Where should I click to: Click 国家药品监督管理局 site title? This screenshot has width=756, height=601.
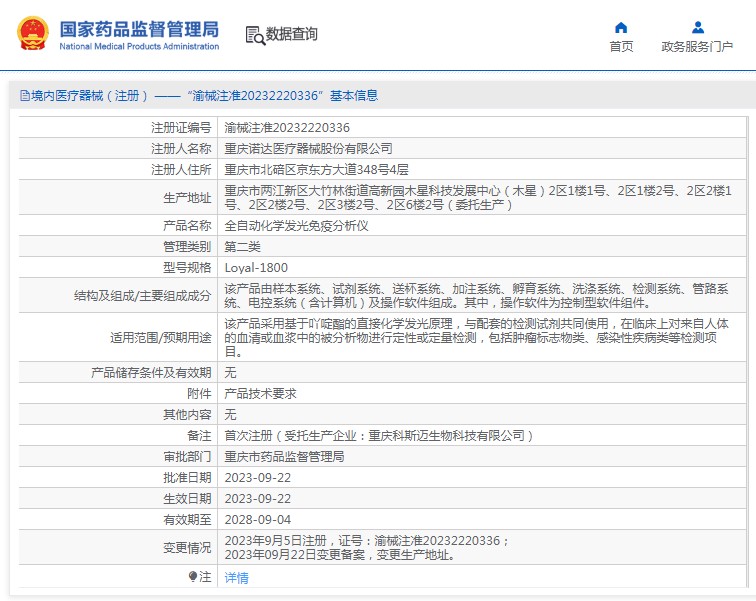(x=139, y=29)
